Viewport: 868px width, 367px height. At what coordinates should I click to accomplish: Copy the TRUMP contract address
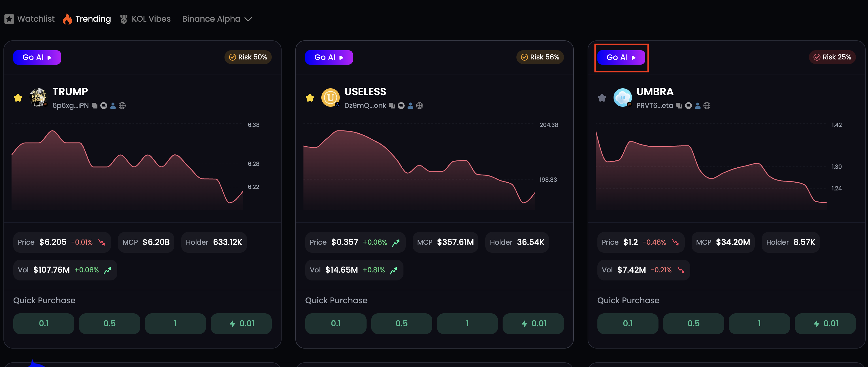[95, 106]
